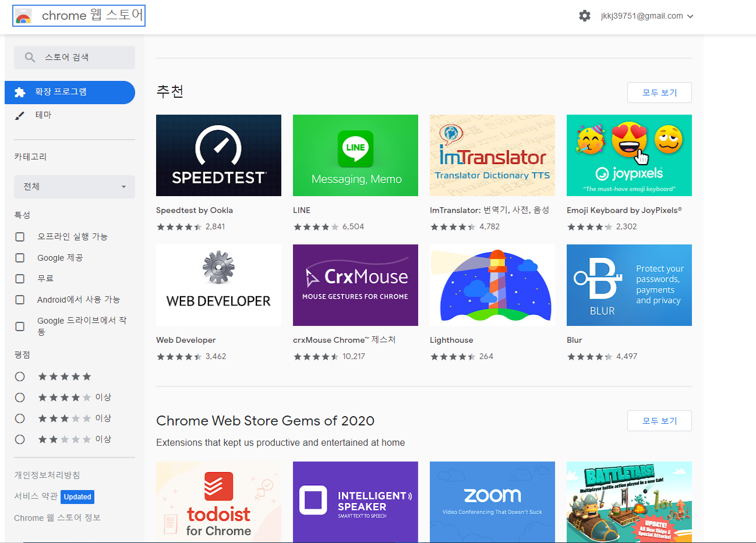Open the Lighthouse tile image
756x543 pixels.
(492, 285)
